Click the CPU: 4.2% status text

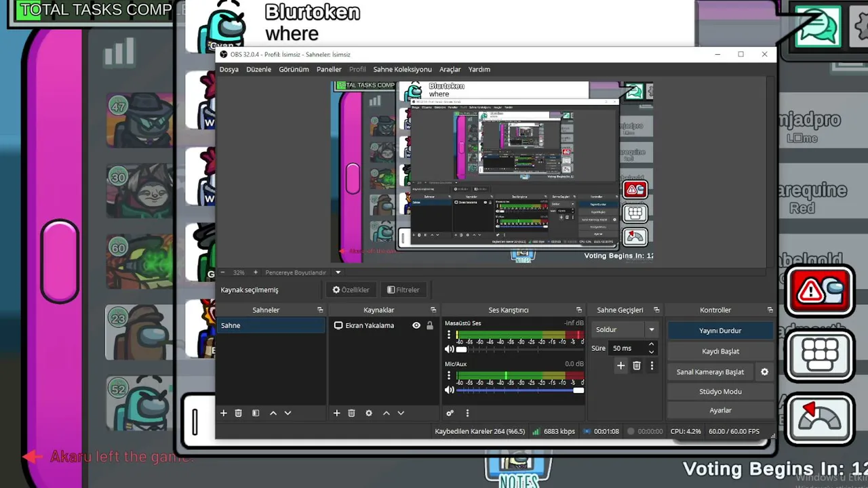pyautogui.click(x=686, y=431)
